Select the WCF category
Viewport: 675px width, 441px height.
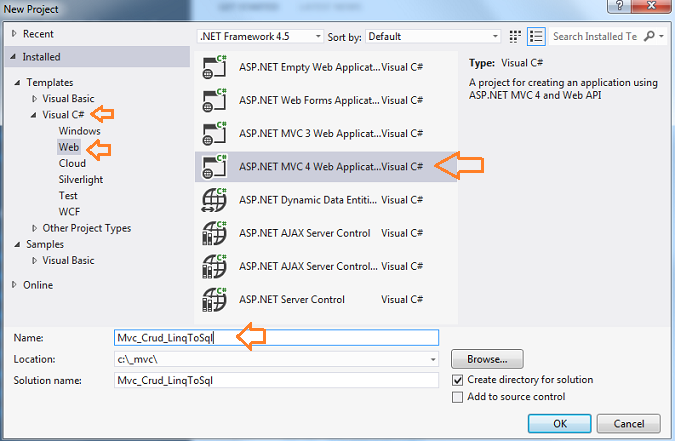[x=69, y=212]
